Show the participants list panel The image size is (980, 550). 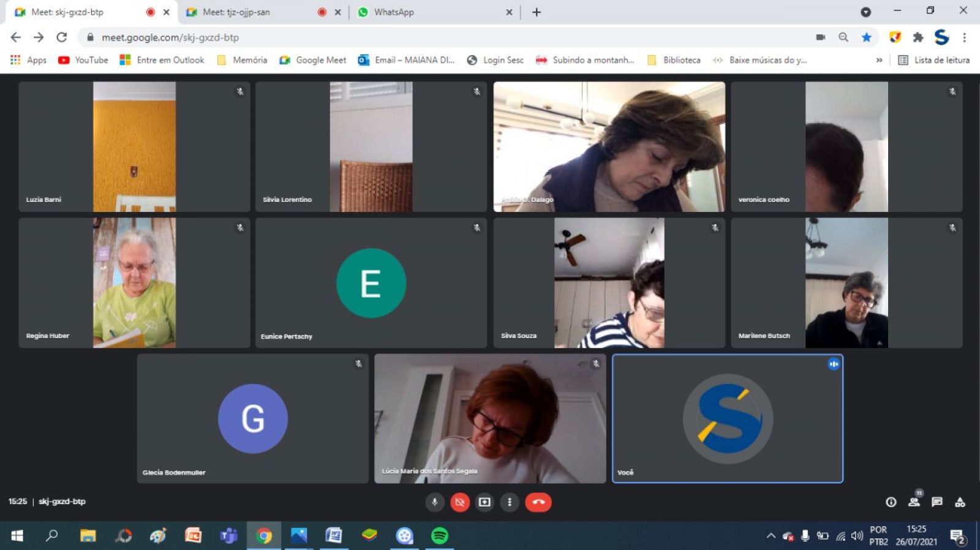point(914,502)
